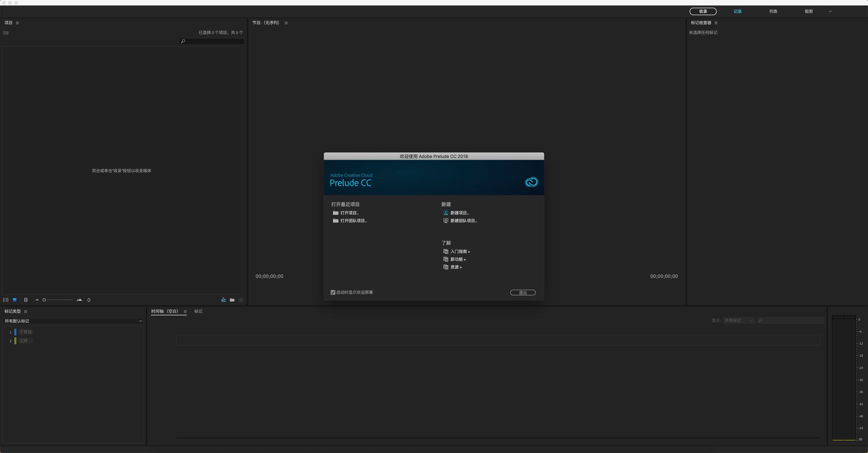Click the zoom out small mountain icon
868x453 pixels.
(x=37, y=300)
